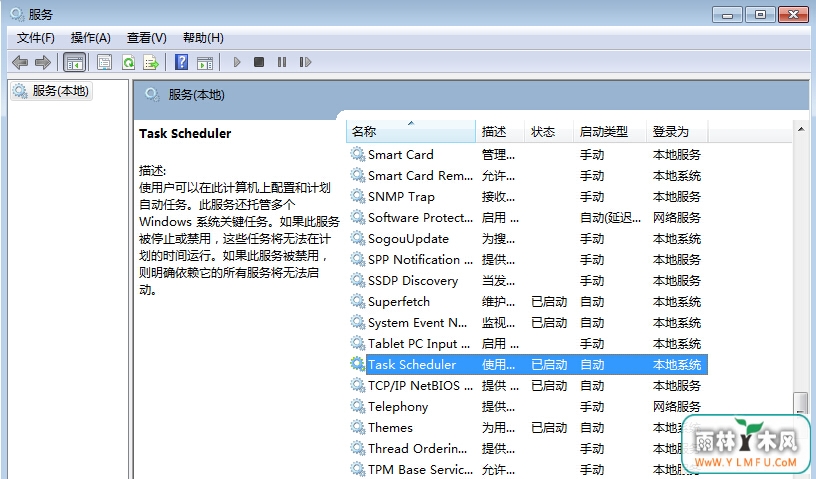
Task: Open the 帮助(H) menu
Action: 203,38
